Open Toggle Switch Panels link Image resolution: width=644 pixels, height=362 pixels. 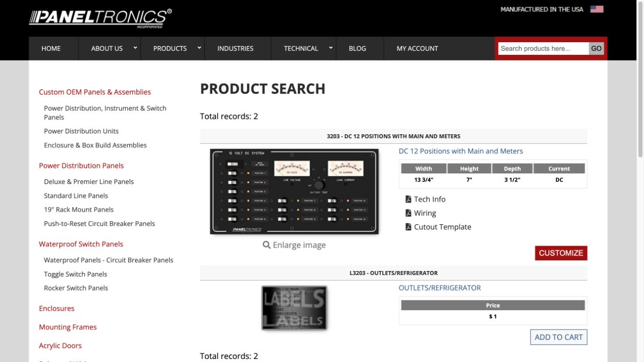75,274
